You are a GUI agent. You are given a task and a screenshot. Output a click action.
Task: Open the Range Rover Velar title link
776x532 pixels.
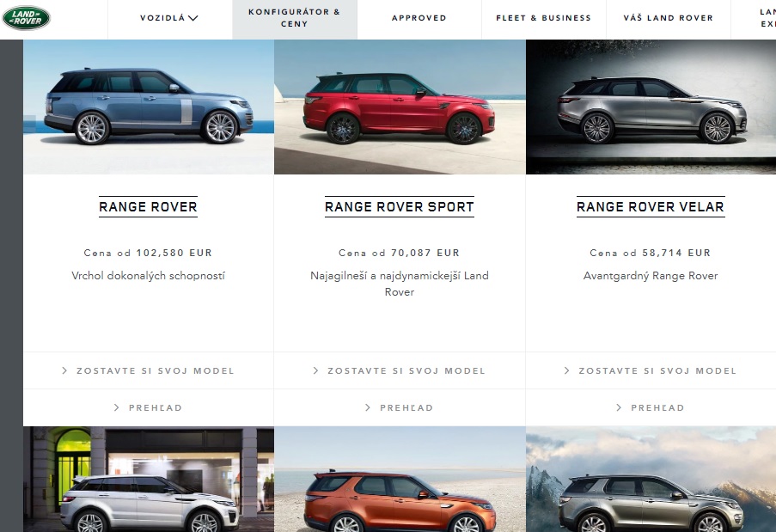(651, 207)
